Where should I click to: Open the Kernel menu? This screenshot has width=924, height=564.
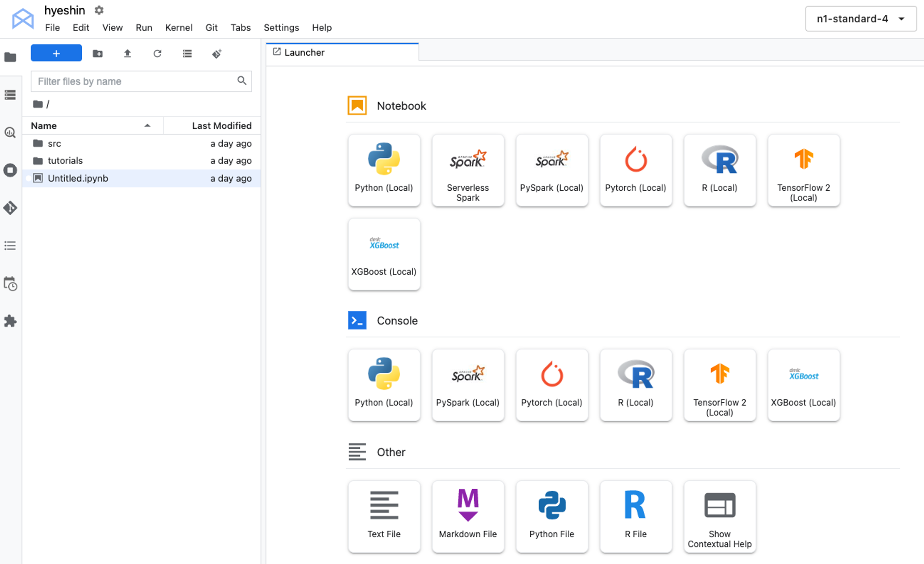coord(178,28)
